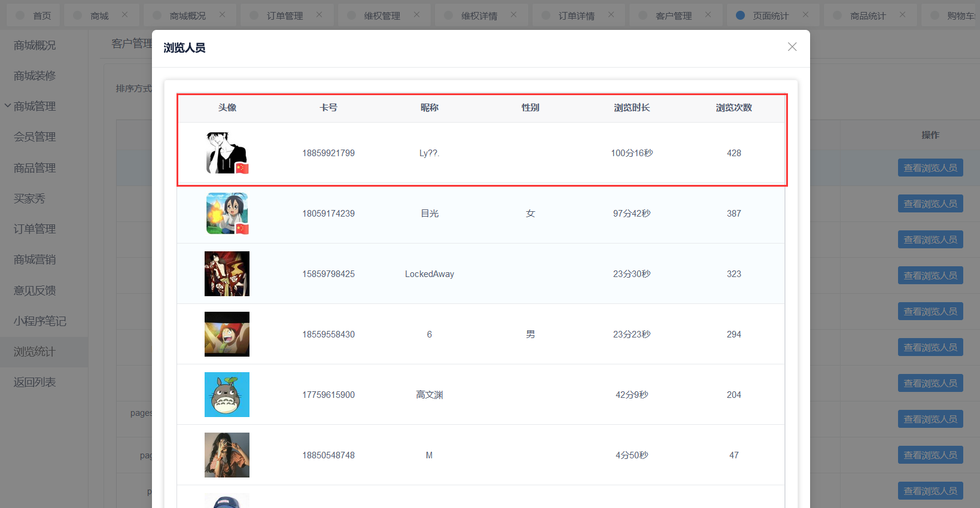980x508 pixels.
Task: Click card number 18859921799
Action: (328, 153)
